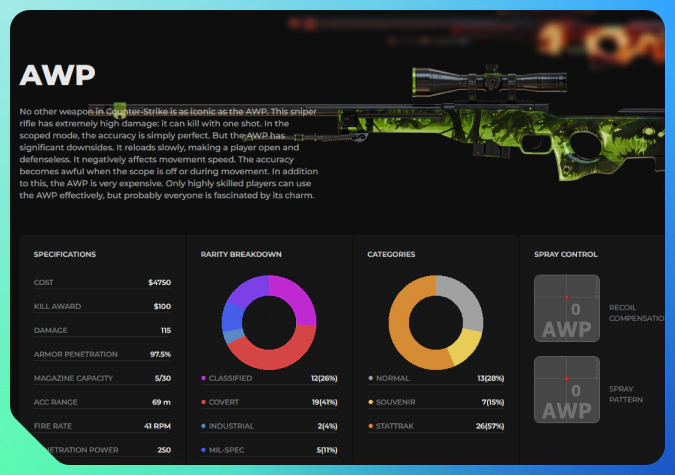This screenshot has width=675, height=475.
Task: Open the Recoil Compensation AWP thumbnail
Action: (x=567, y=308)
